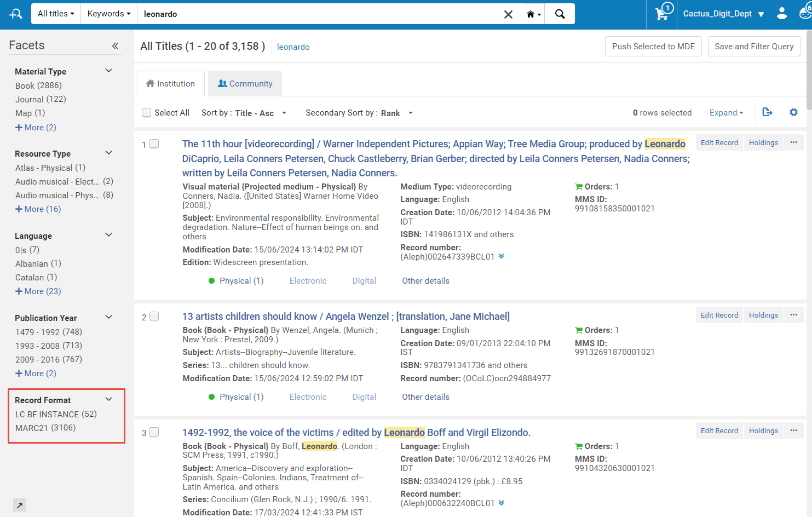Open the shopping cart orders icon
Image resolution: width=812 pixels, height=517 pixels.
pos(662,13)
